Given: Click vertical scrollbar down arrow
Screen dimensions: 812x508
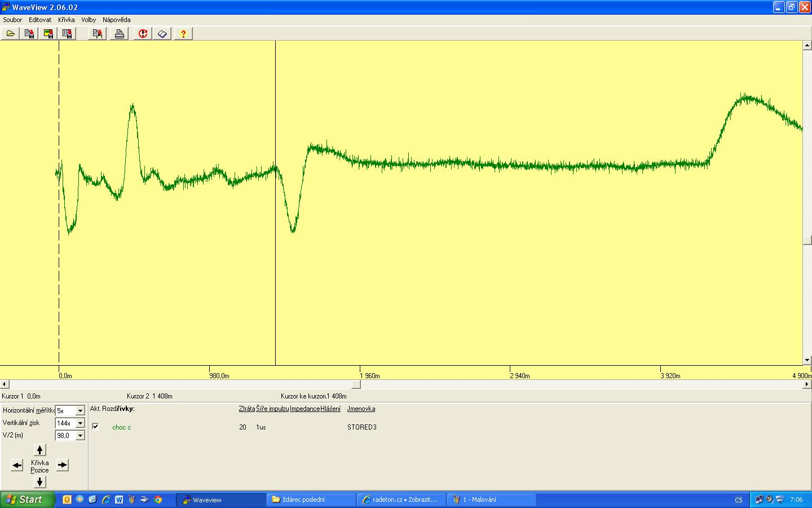Looking at the screenshot, I should (807, 360).
